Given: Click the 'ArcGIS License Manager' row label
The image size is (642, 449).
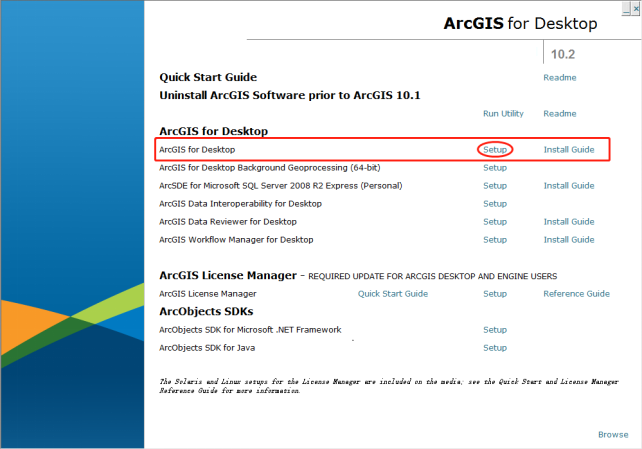Looking at the screenshot, I should coord(208,293).
